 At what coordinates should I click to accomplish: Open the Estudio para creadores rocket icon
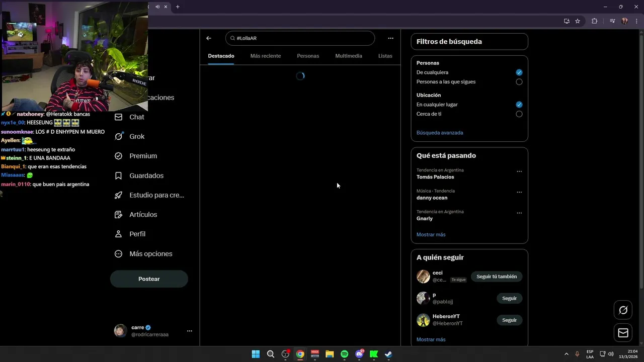pos(118,195)
